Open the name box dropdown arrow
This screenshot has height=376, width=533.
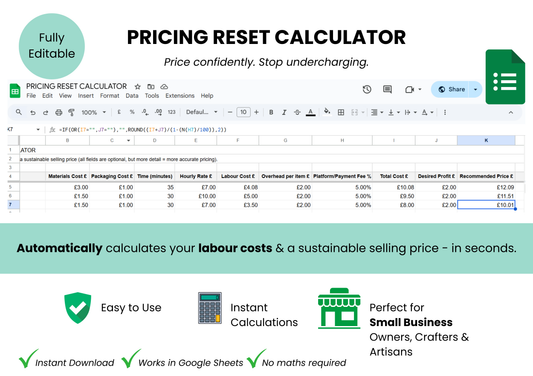[x=38, y=130]
